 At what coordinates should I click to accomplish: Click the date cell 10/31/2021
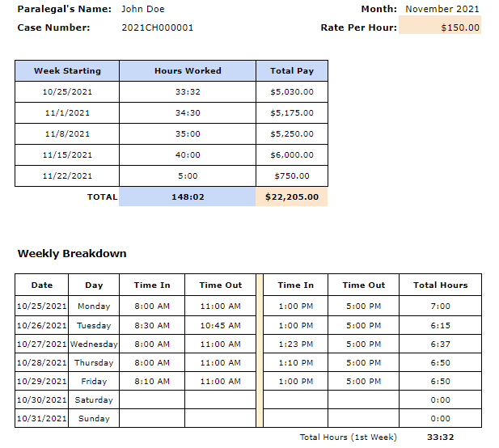pos(42,418)
